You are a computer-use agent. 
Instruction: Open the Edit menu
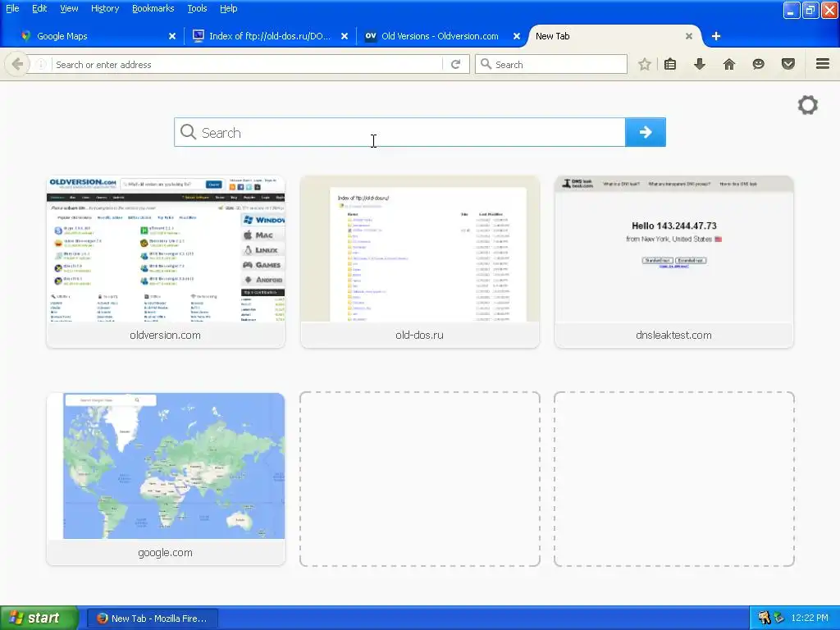(x=39, y=8)
